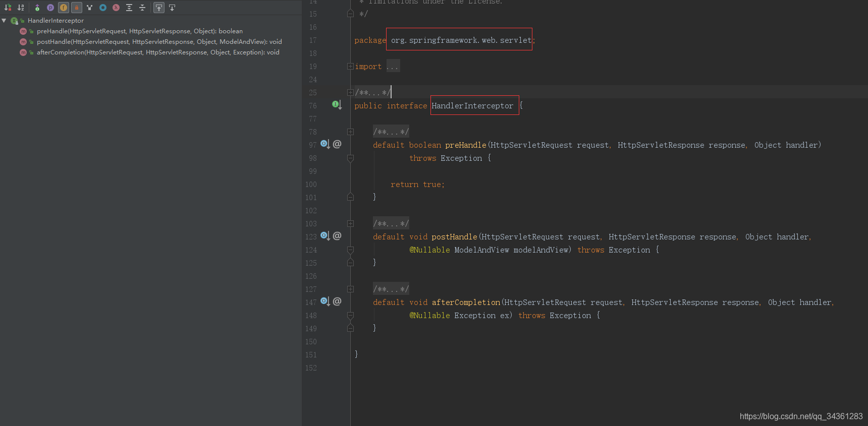
Task: Toggle Show non-public lock filter
Action: [x=77, y=8]
